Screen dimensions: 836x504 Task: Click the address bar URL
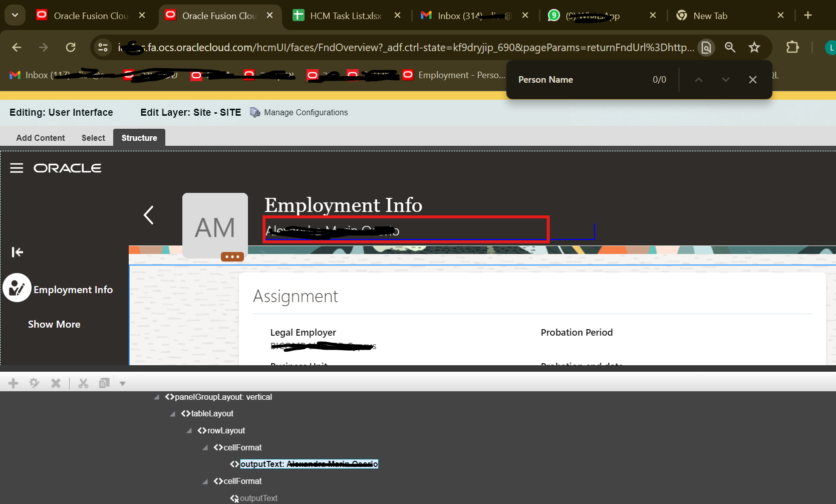pyautogui.click(x=406, y=48)
